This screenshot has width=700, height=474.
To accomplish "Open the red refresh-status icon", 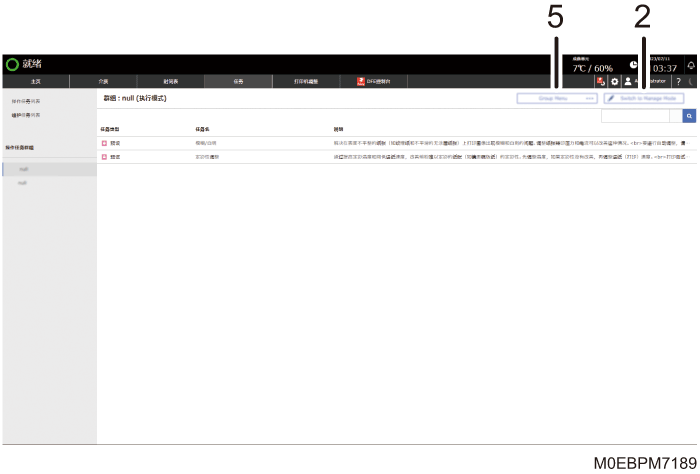I will [601, 81].
